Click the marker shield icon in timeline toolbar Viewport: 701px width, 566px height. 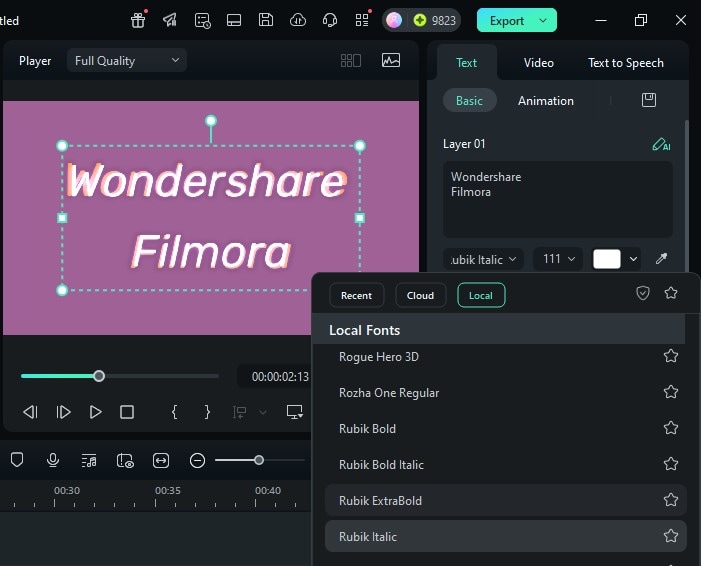point(17,460)
